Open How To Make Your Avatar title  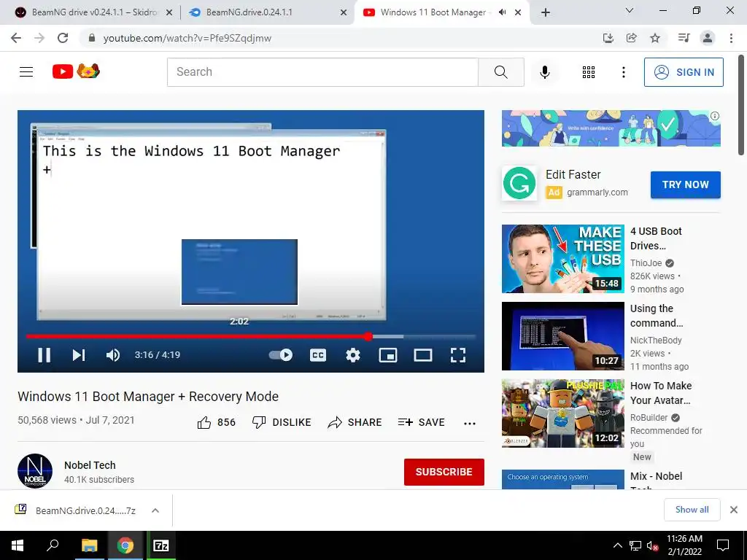661,393
